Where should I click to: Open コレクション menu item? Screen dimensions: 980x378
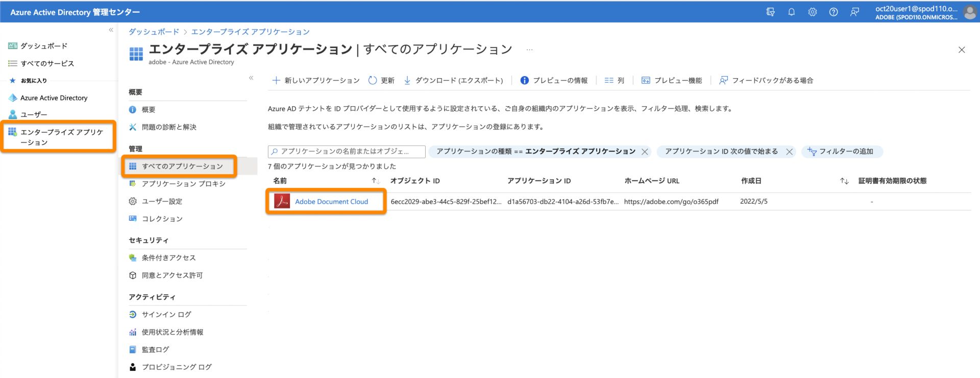pos(155,219)
